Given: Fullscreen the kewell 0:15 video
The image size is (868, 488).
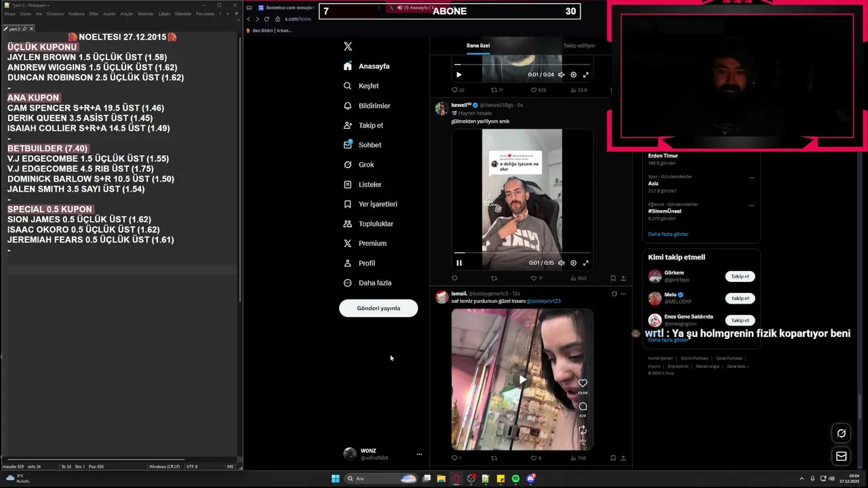Looking at the screenshot, I should 586,263.
